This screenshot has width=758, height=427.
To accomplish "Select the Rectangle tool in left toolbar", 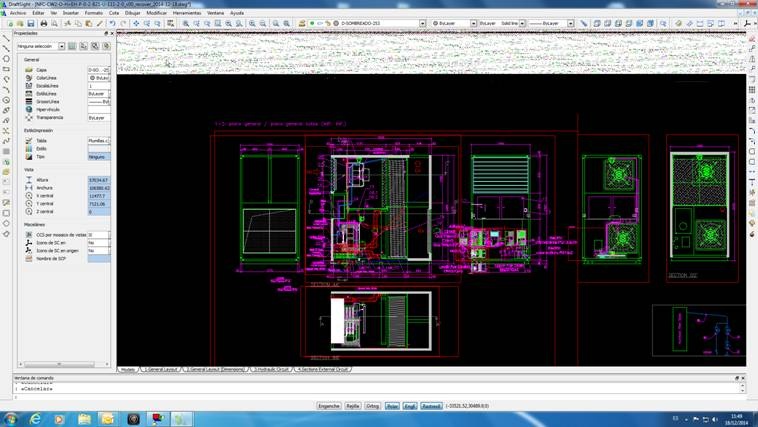I will pyautogui.click(x=6, y=69).
